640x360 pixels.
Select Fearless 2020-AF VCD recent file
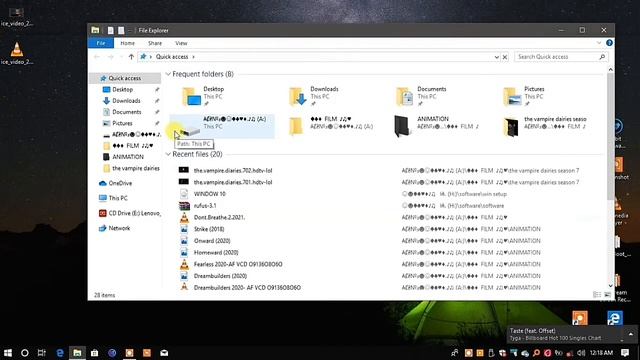coord(238,264)
